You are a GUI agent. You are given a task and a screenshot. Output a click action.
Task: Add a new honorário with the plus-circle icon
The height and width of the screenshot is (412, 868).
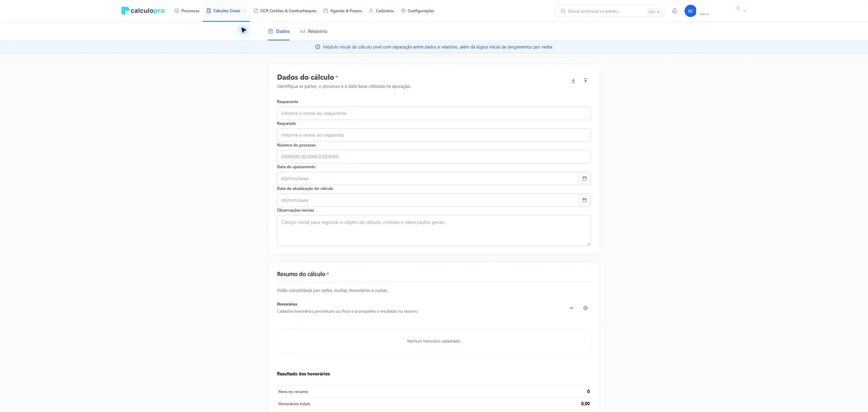coord(585,308)
